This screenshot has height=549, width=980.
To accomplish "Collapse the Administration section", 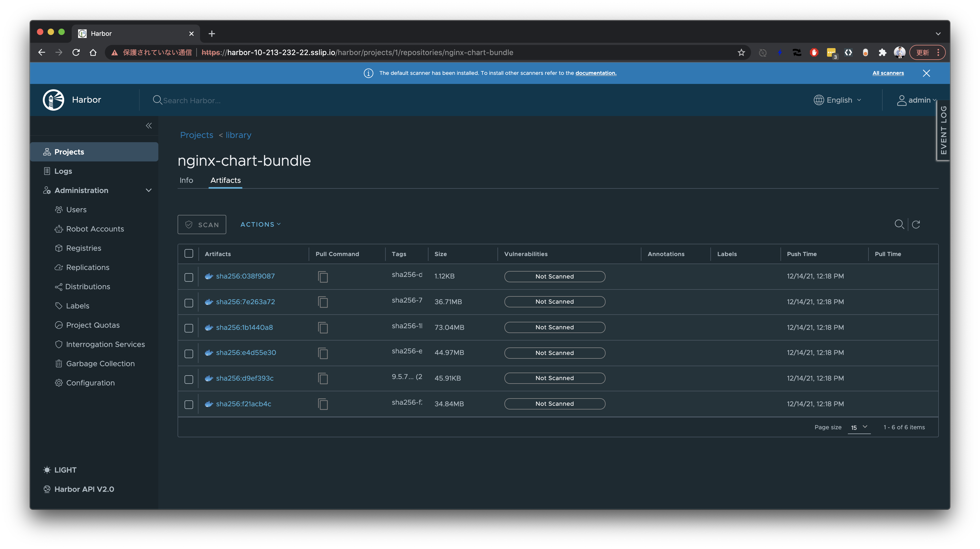I will tap(149, 190).
